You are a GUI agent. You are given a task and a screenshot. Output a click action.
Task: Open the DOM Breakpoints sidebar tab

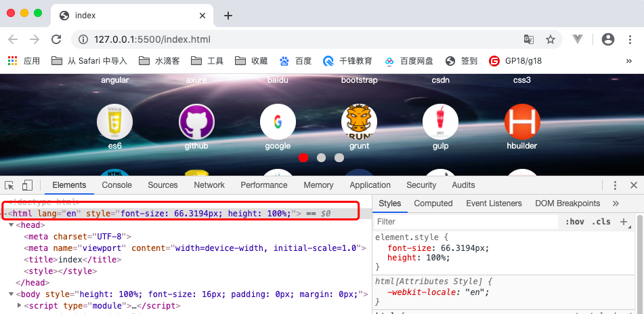tap(567, 203)
